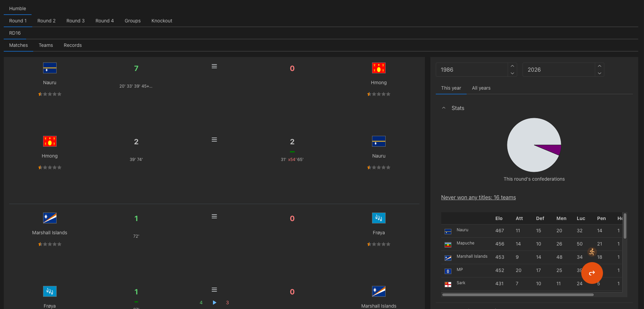The height and width of the screenshot is (309, 644).
Task: Sort table by Luc column header
Action: 581,218
